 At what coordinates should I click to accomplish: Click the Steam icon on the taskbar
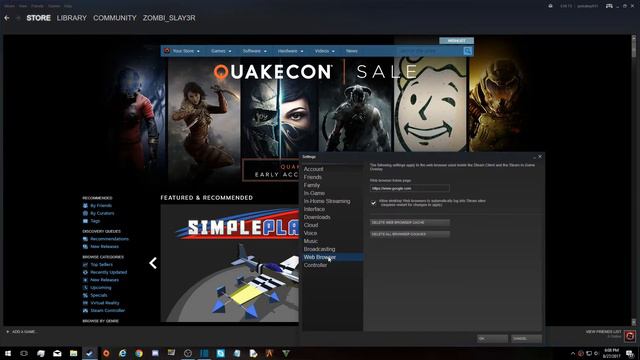(x=90, y=353)
